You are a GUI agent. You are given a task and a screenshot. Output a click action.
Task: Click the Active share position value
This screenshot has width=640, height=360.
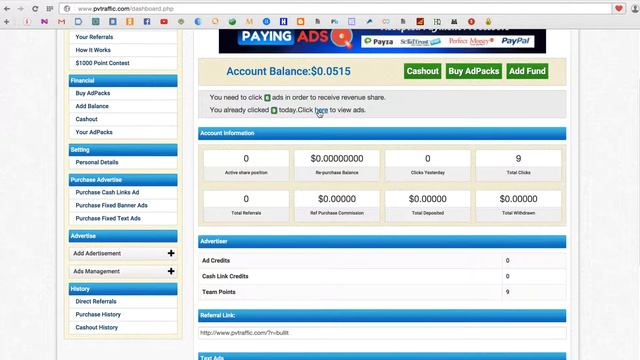pyautogui.click(x=246, y=158)
